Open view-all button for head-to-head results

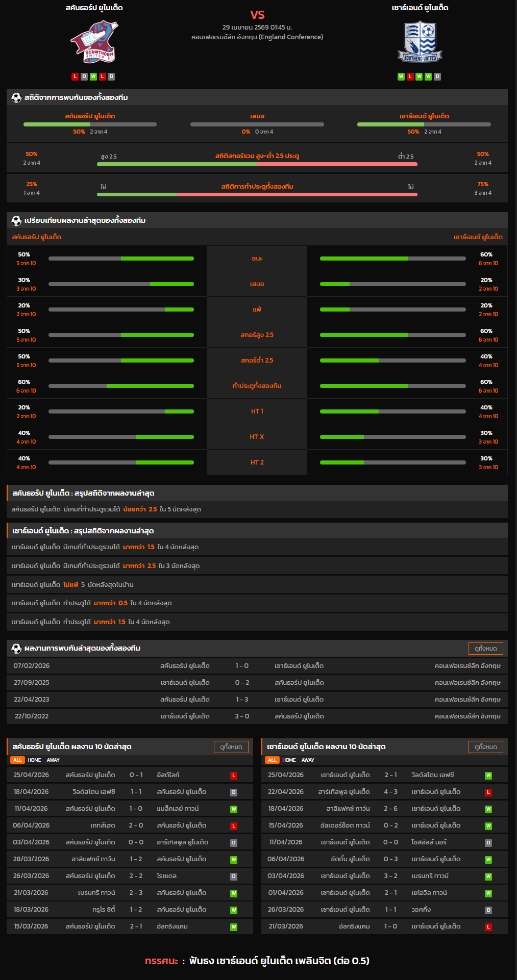[485, 648]
